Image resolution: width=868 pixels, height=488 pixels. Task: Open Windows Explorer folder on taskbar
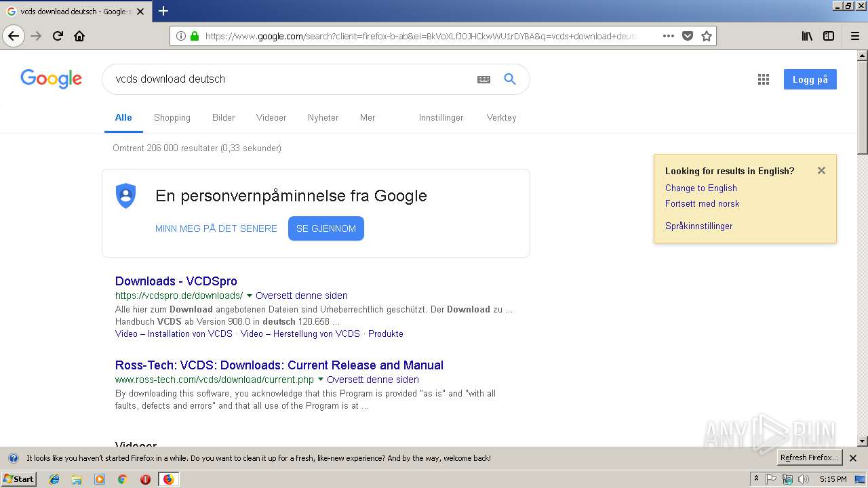(x=77, y=479)
